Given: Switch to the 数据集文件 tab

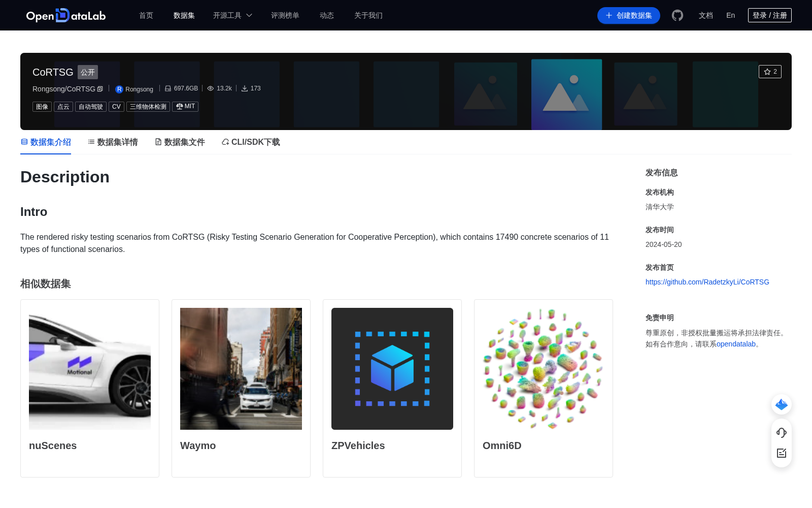Looking at the screenshot, I should [180, 142].
